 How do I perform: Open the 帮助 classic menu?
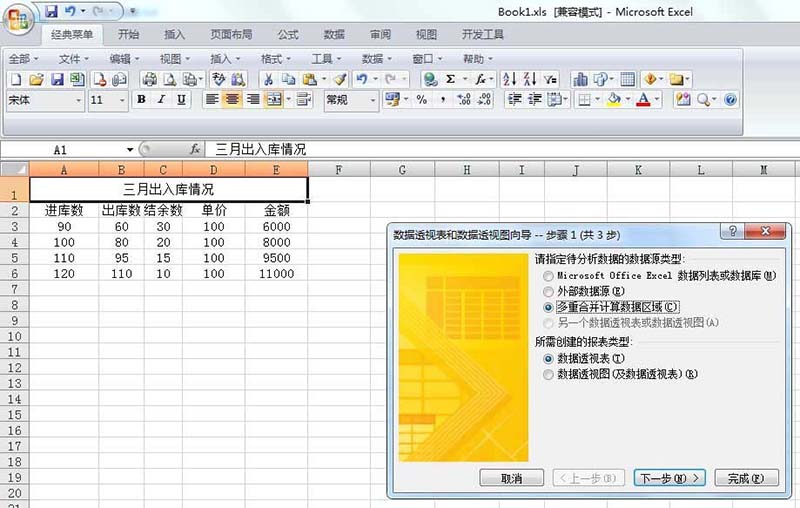click(478, 59)
